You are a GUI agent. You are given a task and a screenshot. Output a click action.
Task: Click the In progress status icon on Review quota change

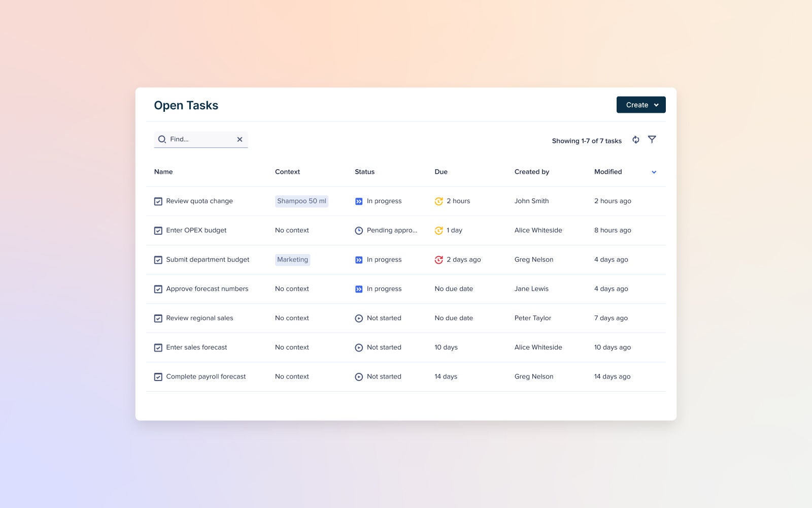[x=358, y=201]
